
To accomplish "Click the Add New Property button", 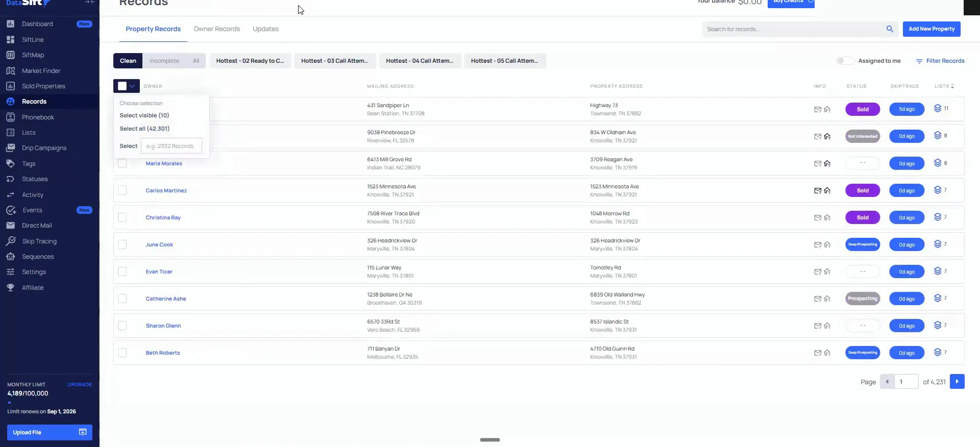I will 932,29.
